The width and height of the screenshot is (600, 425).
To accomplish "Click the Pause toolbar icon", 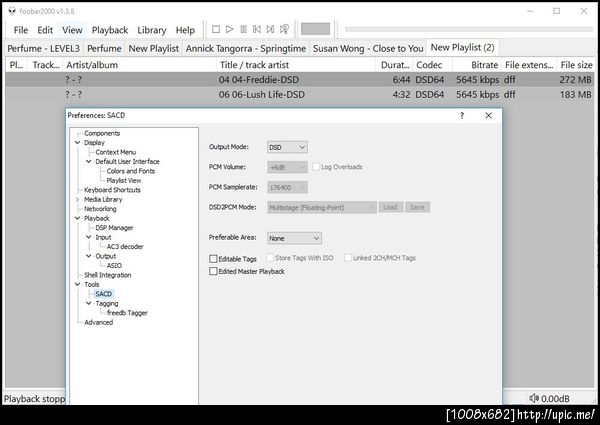I will pyautogui.click(x=243, y=29).
